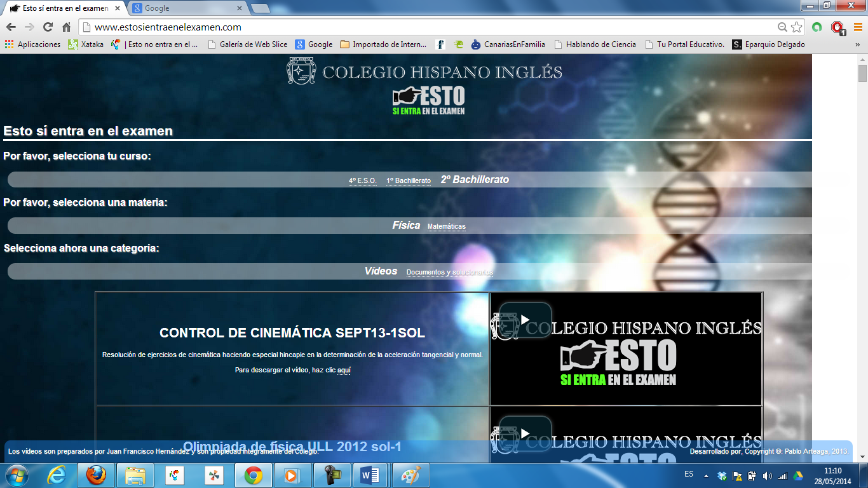
Task: Click the Control de Cinemática video thumbnail
Action: [626, 349]
